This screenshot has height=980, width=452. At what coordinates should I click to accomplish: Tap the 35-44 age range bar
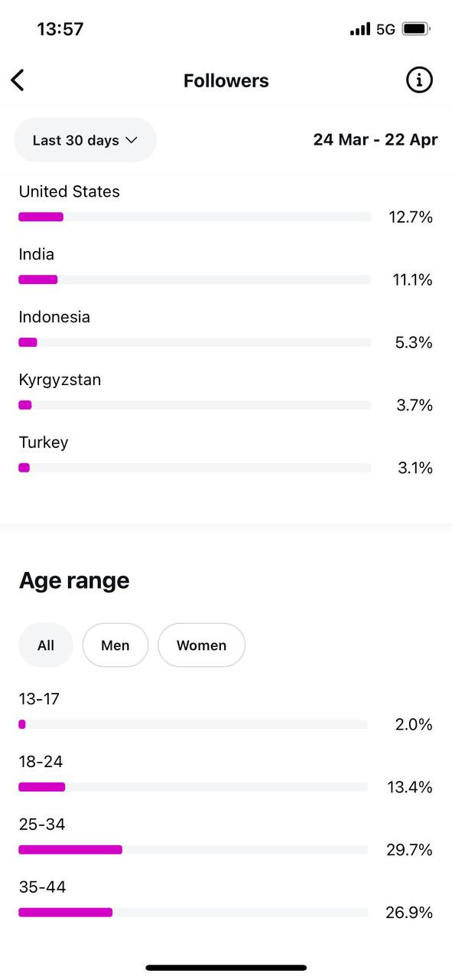[x=193, y=912]
